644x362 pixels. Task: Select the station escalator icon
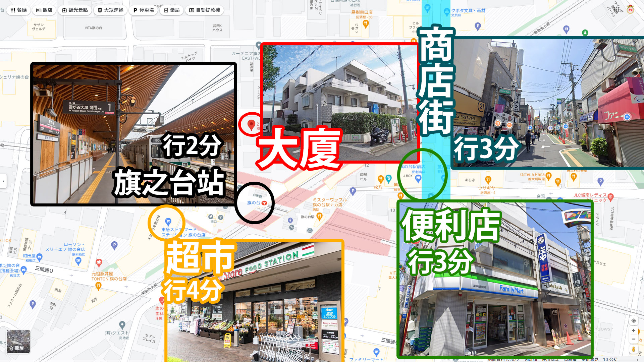(x=292, y=227)
